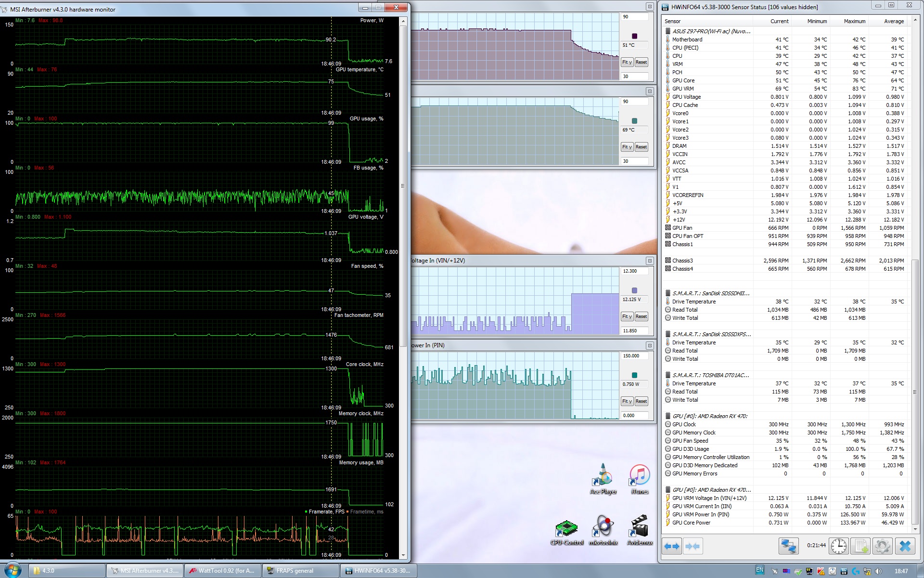The width and height of the screenshot is (924, 578).
Task: Edit the 12.300 maximum value field
Action: pyautogui.click(x=633, y=271)
